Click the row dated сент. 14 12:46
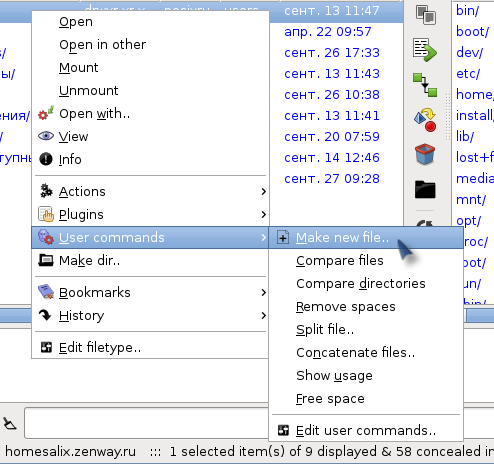Screen dimensions: 494x464 (332, 158)
